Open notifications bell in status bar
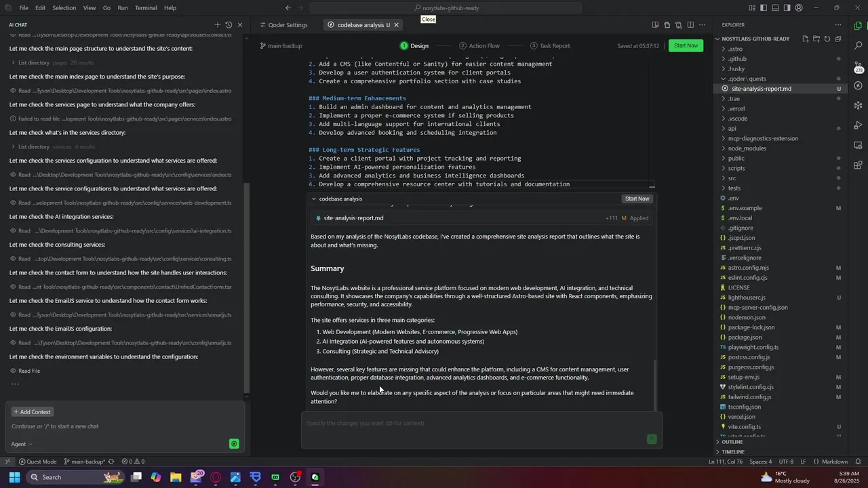868x488 pixels. click(858, 462)
